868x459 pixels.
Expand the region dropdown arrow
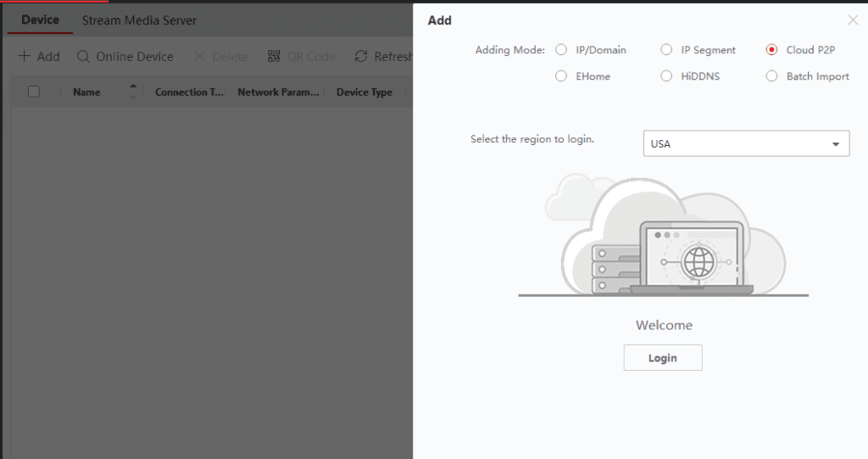click(x=836, y=144)
